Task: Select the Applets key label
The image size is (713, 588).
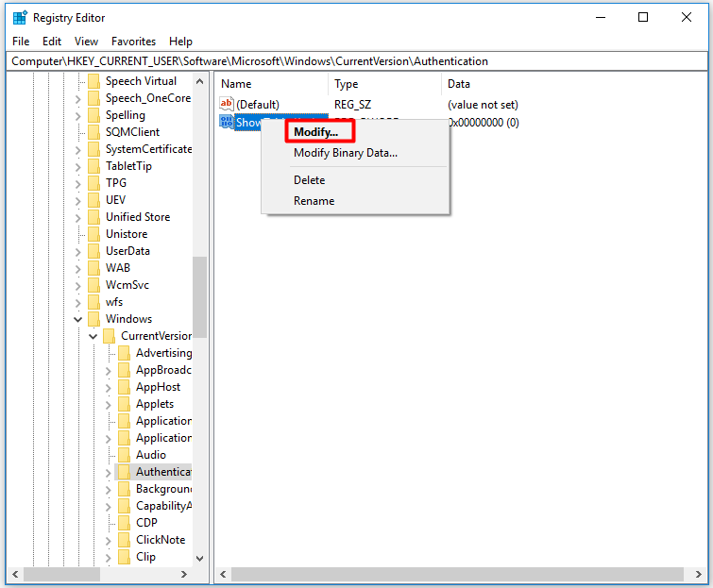Action: coord(155,404)
